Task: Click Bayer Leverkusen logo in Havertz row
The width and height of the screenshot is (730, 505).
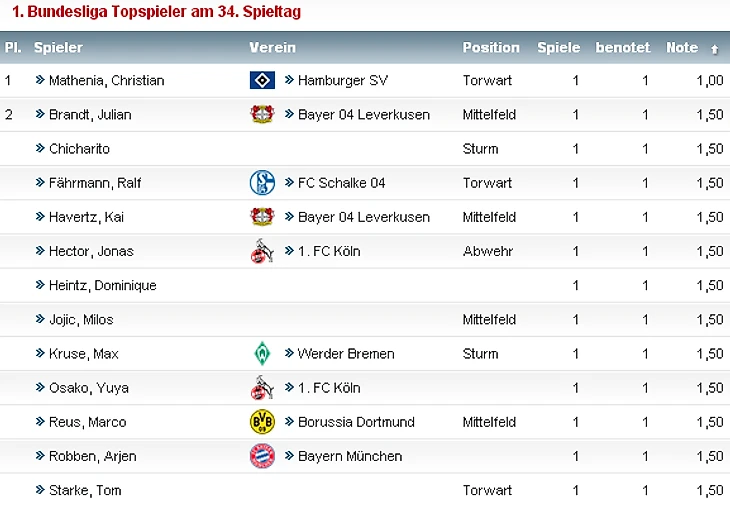Action: [x=261, y=217]
